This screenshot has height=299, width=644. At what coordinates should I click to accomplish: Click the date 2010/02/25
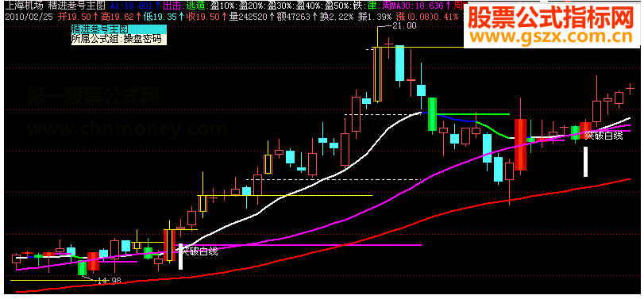click(29, 17)
